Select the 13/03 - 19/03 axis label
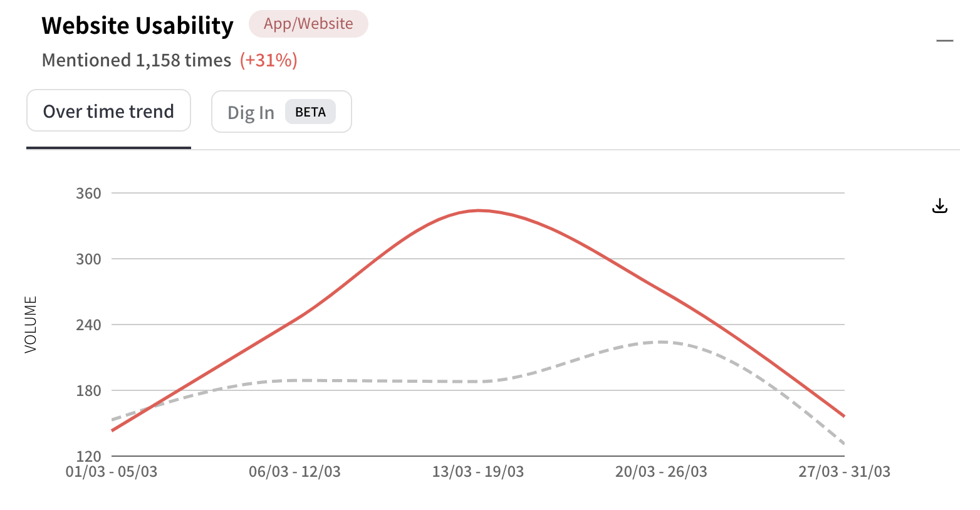980x510 pixels. (x=479, y=472)
